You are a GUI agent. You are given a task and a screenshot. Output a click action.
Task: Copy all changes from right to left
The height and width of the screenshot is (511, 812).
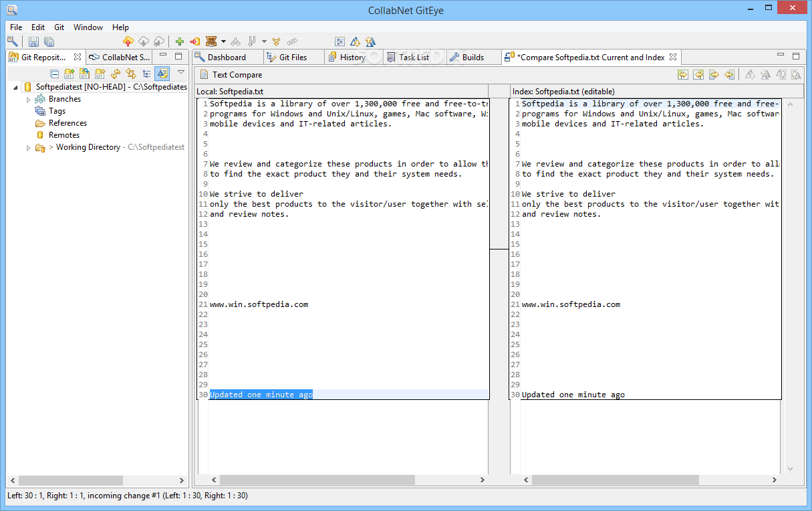click(x=698, y=75)
